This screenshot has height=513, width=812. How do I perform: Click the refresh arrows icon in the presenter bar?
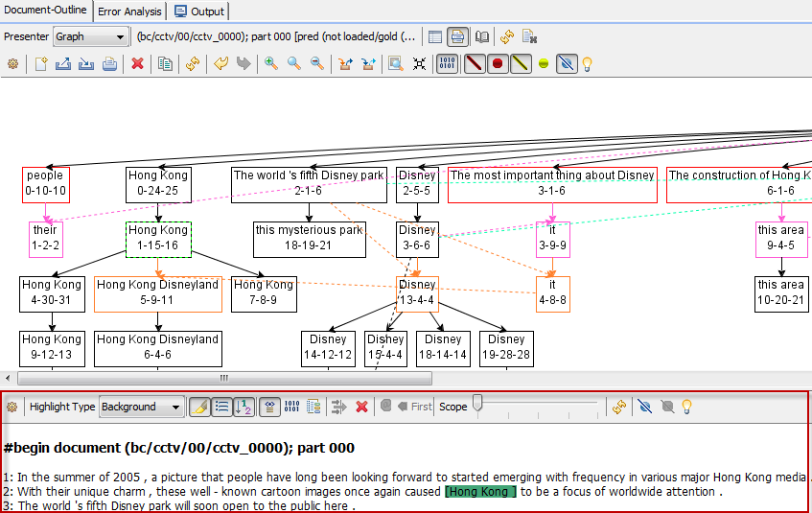click(507, 36)
